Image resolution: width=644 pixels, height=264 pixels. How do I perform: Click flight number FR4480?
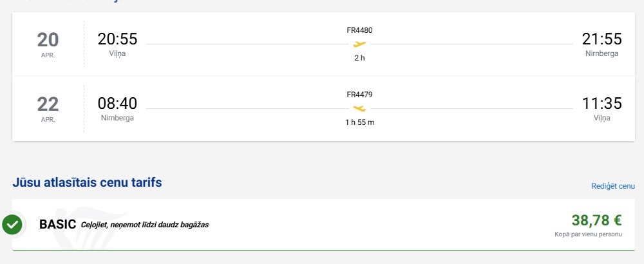359,30
